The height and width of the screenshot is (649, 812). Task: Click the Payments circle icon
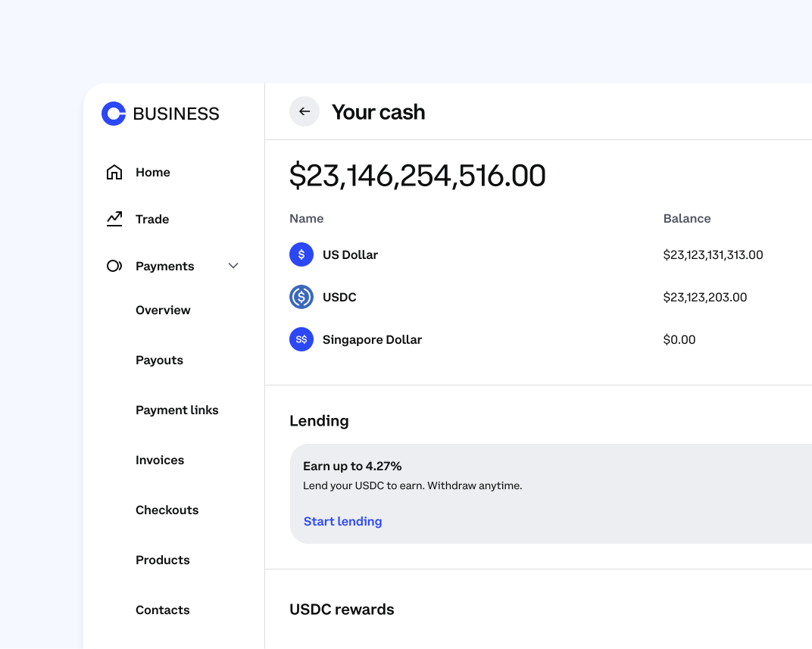(x=114, y=266)
